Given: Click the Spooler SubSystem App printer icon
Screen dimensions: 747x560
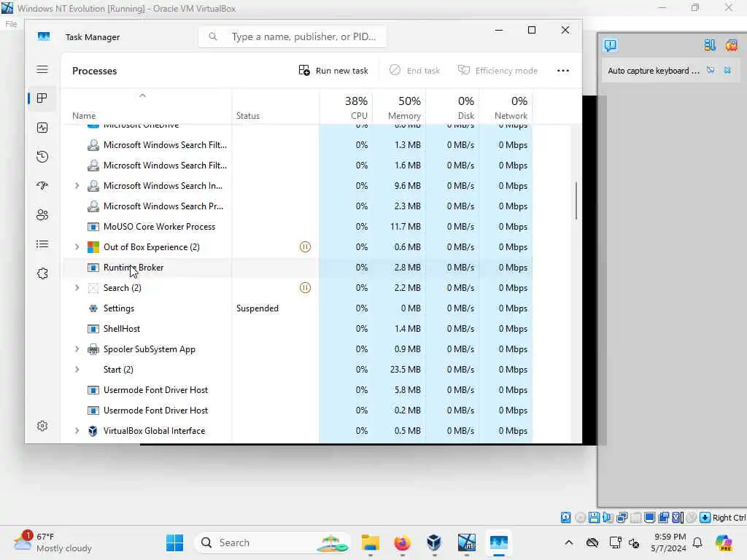Looking at the screenshot, I should (x=93, y=349).
